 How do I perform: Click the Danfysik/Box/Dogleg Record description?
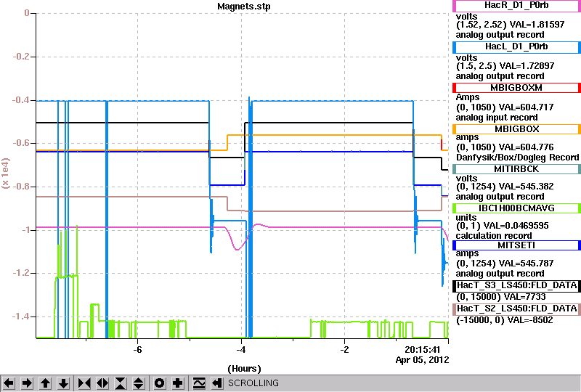coord(517,158)
